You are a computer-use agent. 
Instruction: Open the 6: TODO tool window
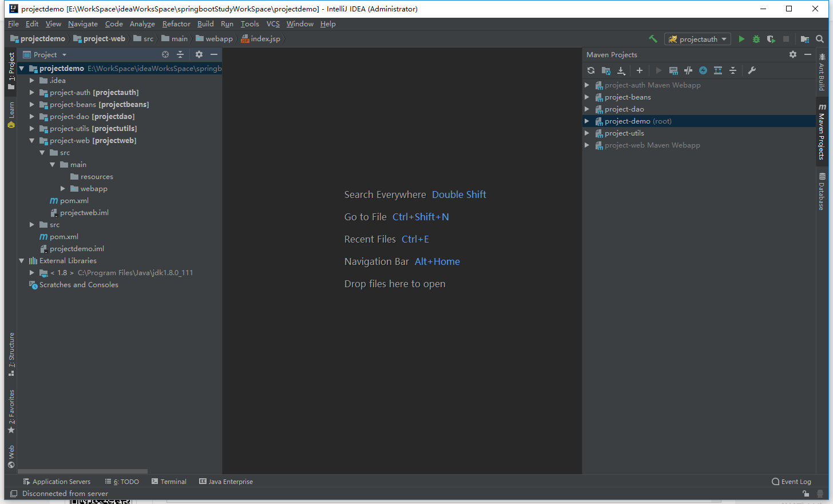(122, 482)
